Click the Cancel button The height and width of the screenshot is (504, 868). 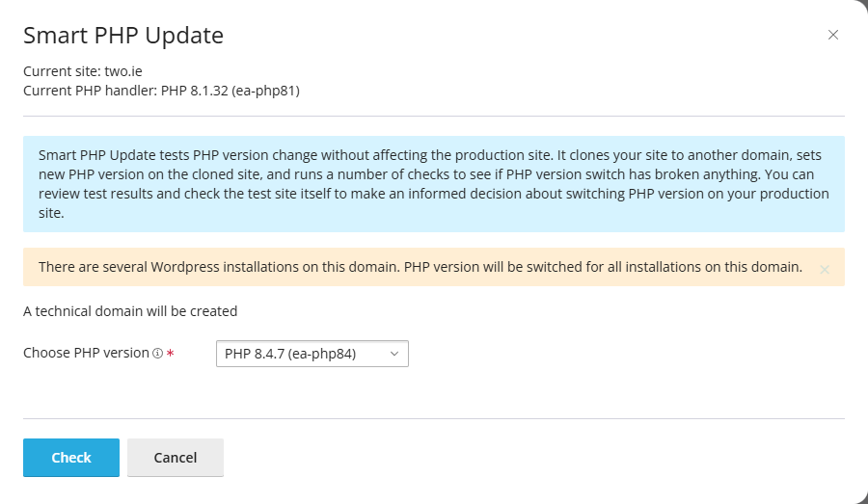point(176,458)
